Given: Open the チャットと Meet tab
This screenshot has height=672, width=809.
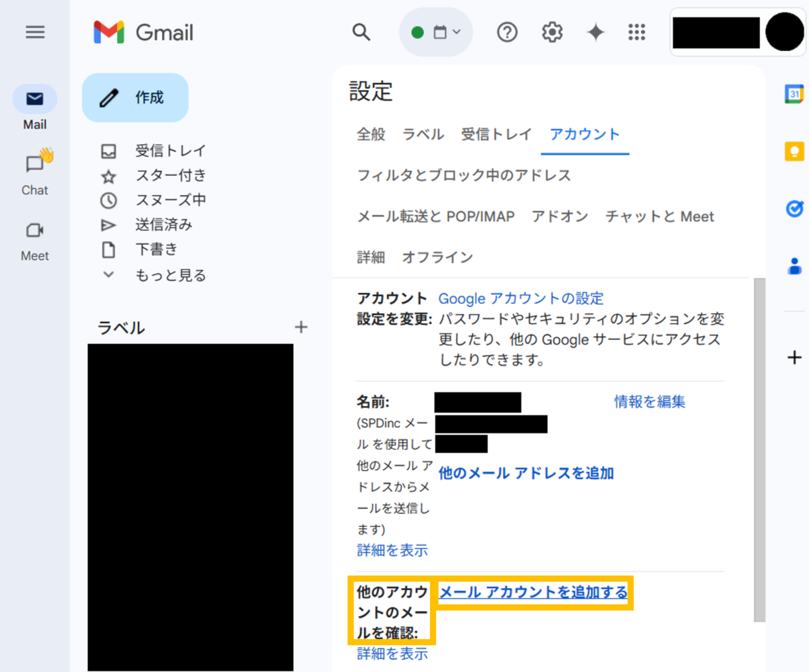Looking at the screenshot, I should 660,216.
